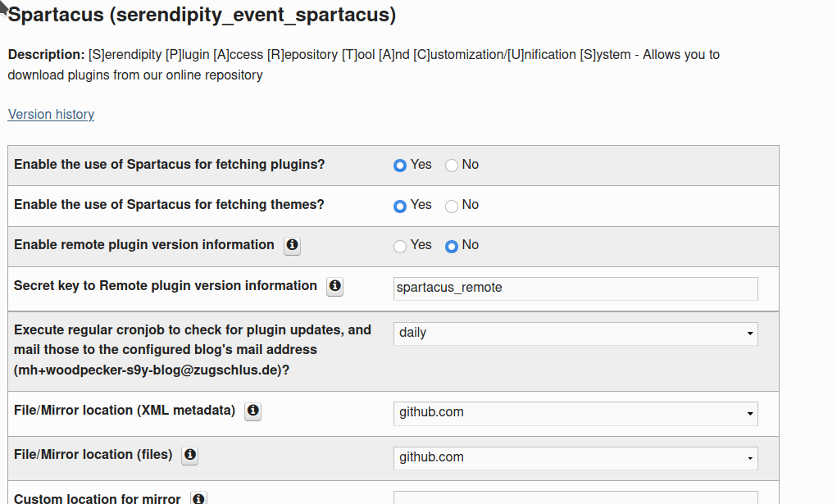The width and height of the screenshot is (837, 504).
Task: Select Yes for fetching plugins with Spartacus
Action: pyautogui.click(x=400, y=166)
